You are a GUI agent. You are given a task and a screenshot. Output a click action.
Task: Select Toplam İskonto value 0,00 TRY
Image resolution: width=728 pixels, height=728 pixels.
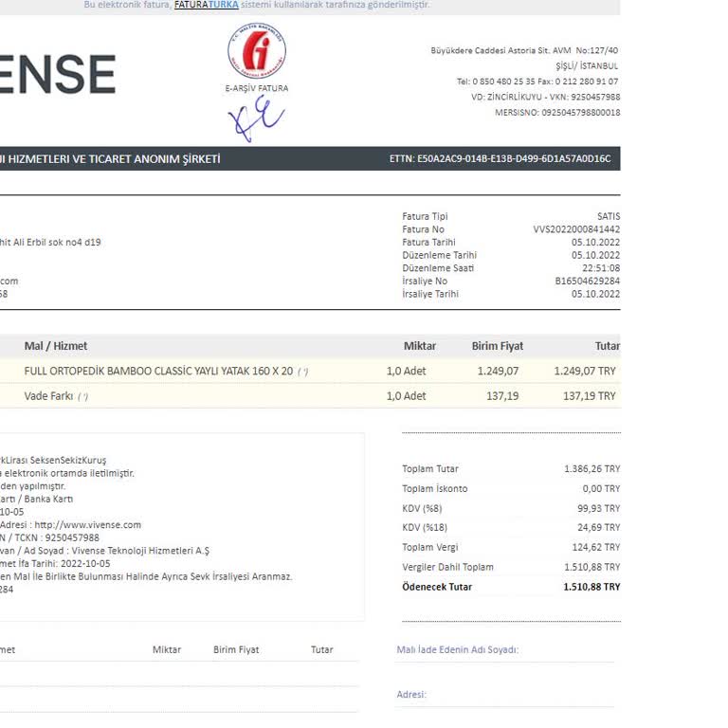[601, 489]
